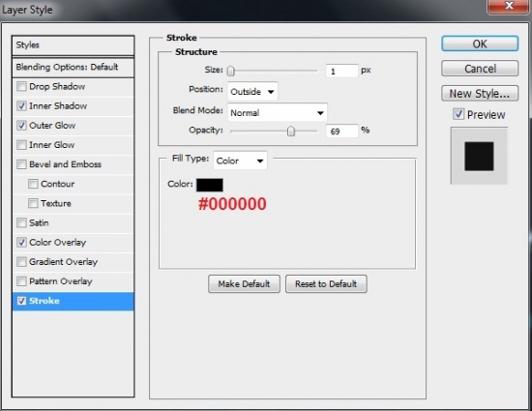Toggle the Preview checkbox

click(x=458, y=114)
